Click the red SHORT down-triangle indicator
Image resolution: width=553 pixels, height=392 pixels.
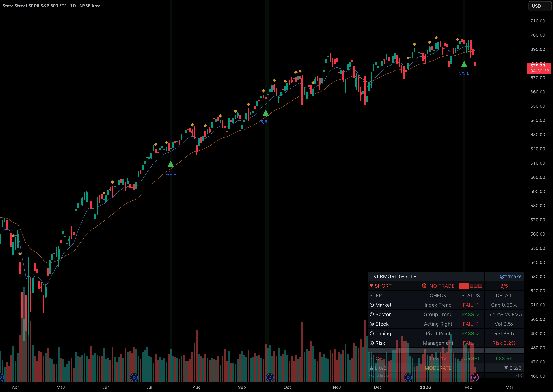point(371,286)
